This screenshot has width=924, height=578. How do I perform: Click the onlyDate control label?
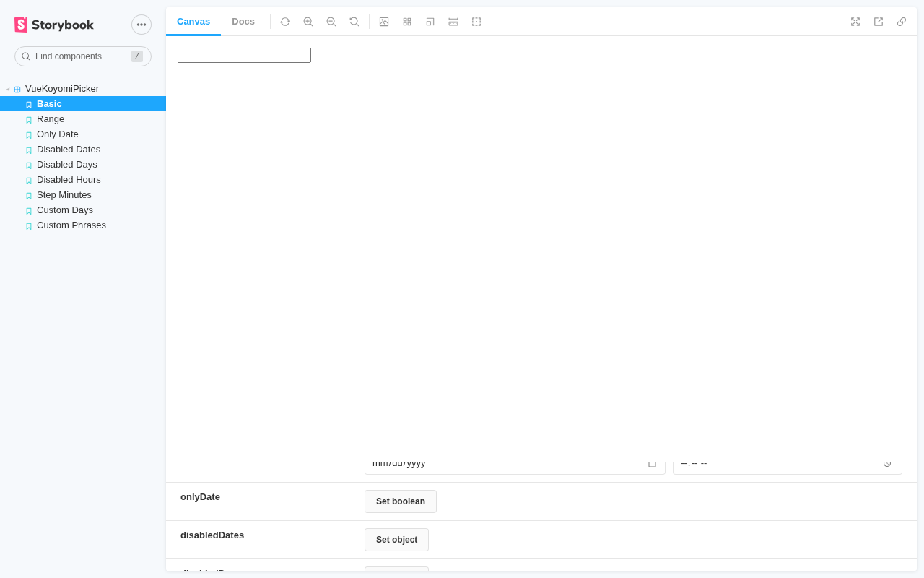[x=200, y=497]
